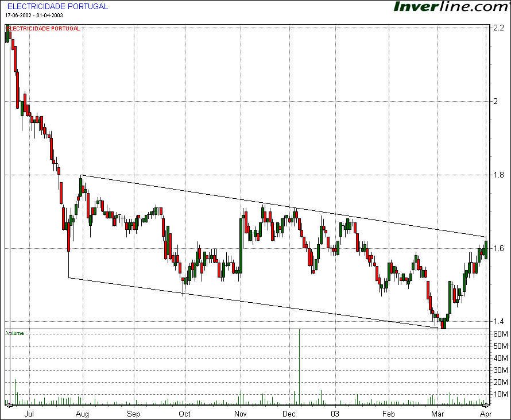Click the right scroll arrow at chart bottom
This screenshot has height=420, width=511.
coord(486,405)
